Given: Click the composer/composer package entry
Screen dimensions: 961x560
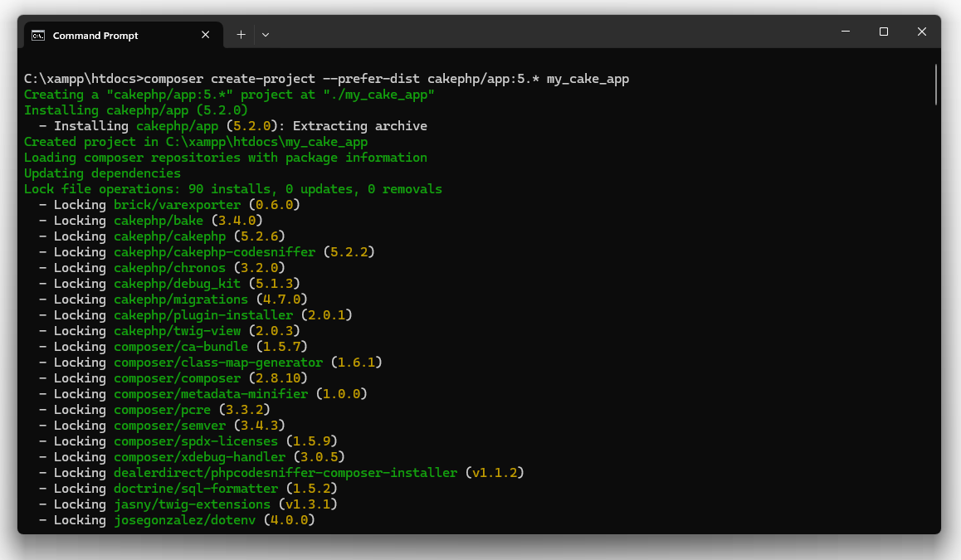Looking at the screenshot, I should tap(177, 377).
